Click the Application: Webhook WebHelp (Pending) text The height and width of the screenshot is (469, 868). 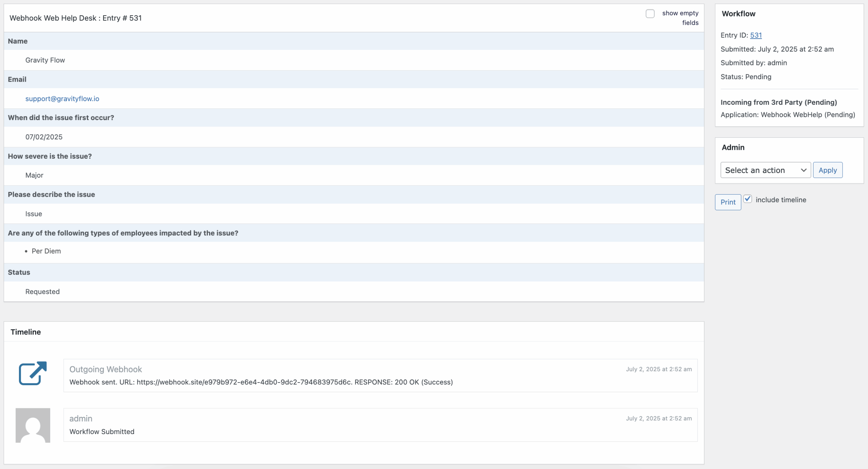(x=788, y=115)
